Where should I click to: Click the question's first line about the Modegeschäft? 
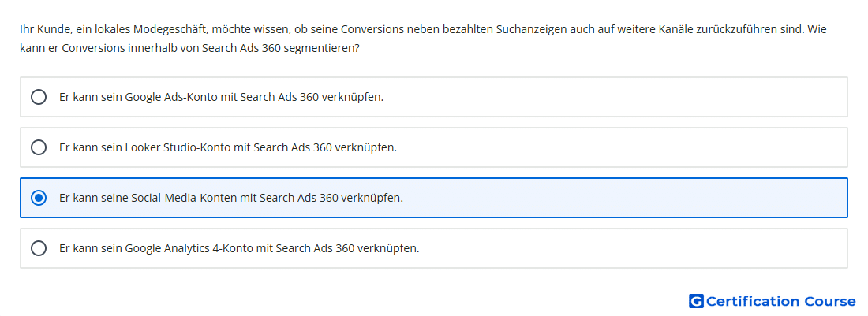[x=423, y=29]
